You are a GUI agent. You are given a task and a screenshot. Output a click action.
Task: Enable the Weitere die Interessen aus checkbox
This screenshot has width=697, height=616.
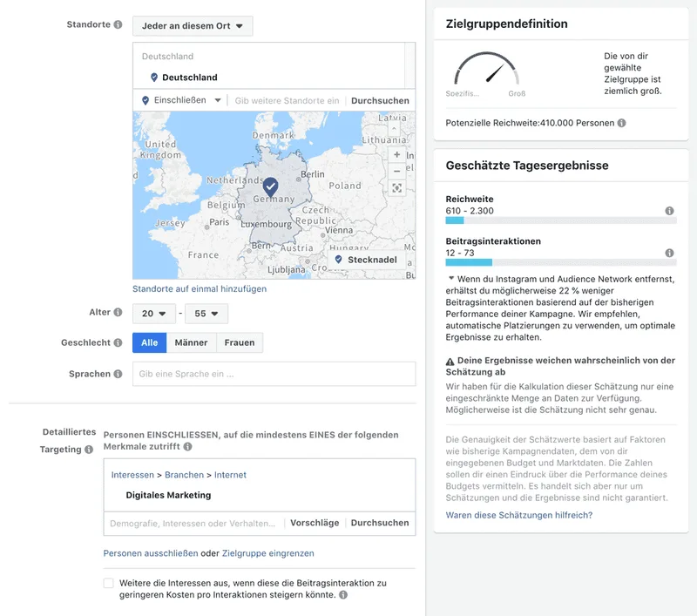[108, 583]
